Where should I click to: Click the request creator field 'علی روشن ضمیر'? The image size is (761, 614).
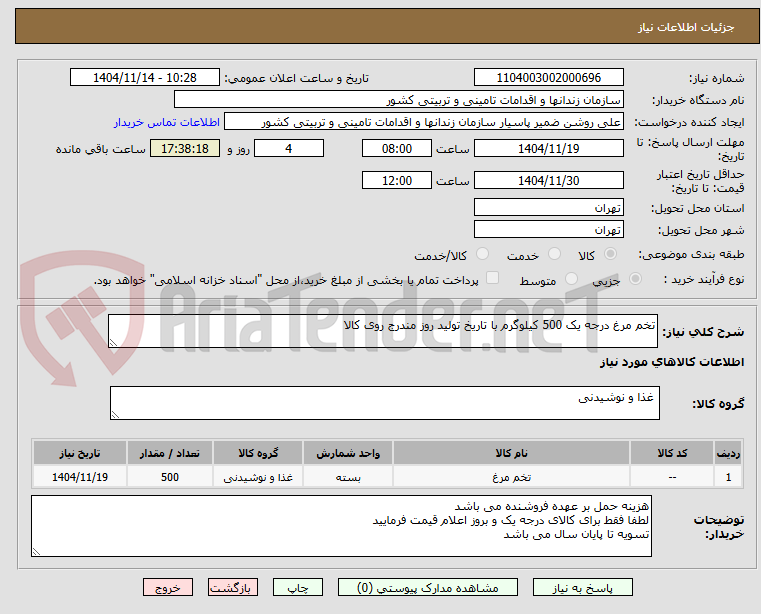pos(424,122)
